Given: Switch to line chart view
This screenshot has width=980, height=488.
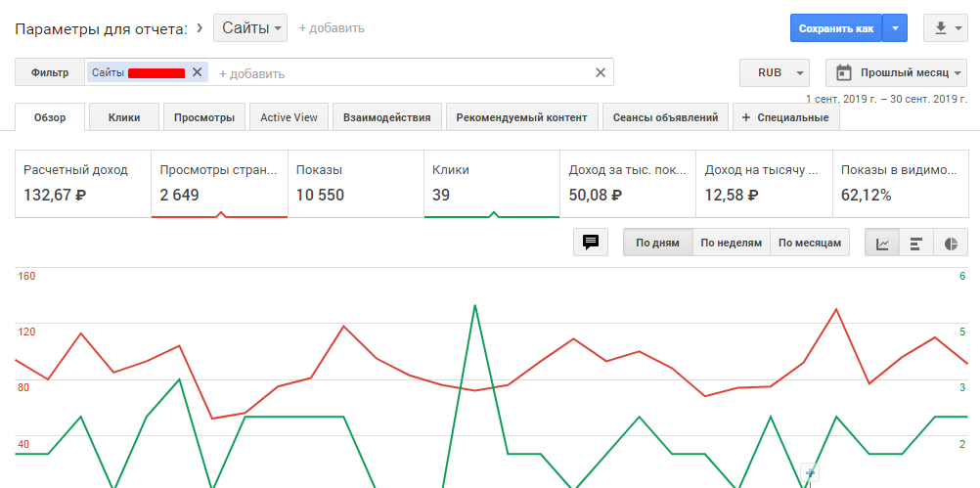Looking at the screenshot, I should click(x=882, y=244).
